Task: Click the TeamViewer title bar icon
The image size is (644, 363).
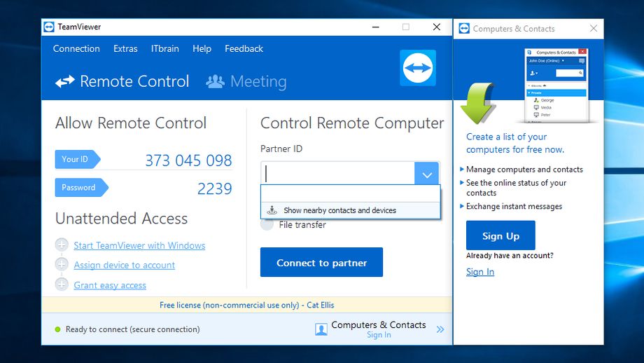Action: (x=49, y=27)
